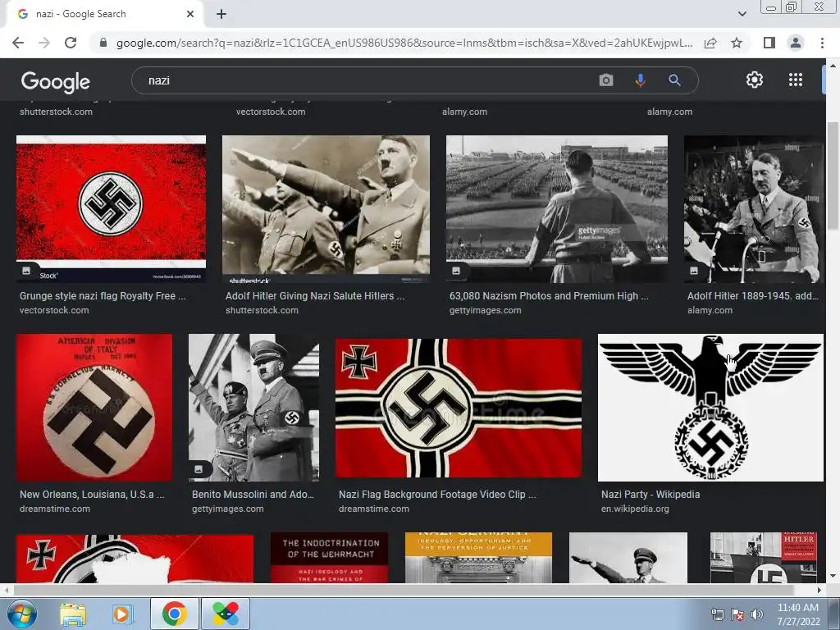Search by image with the camera icon
This screenshot has height=630, width=840.
[x=606, y=80]
